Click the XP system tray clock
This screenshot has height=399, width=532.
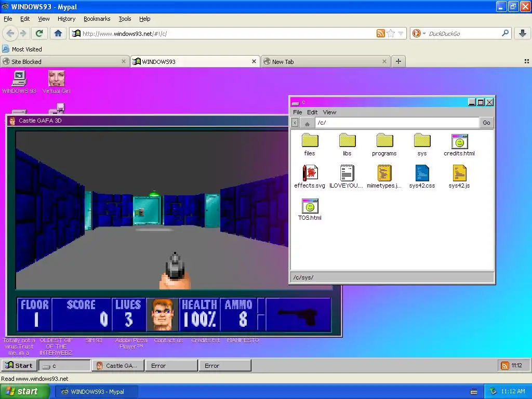coord(513,391)
